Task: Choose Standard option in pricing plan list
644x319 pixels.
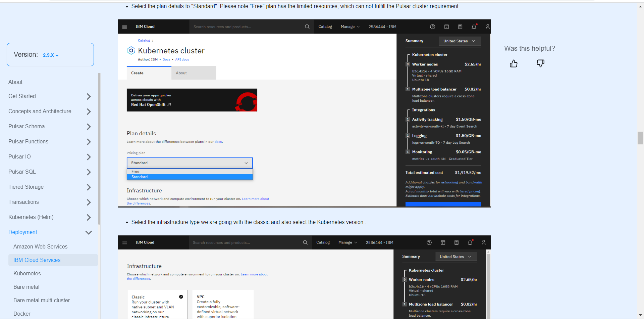Action: 190,177
